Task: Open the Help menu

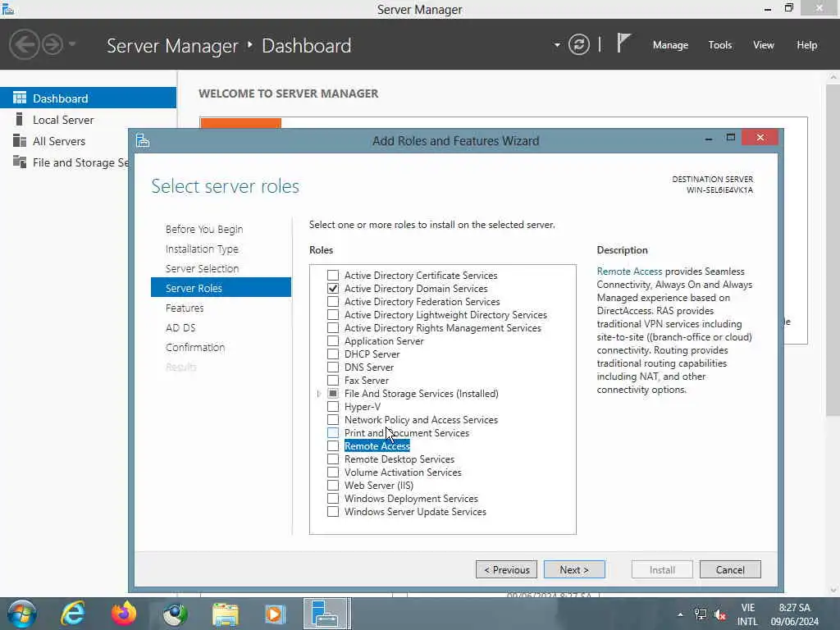Action: pyautogui.click(x=806, y=45)
